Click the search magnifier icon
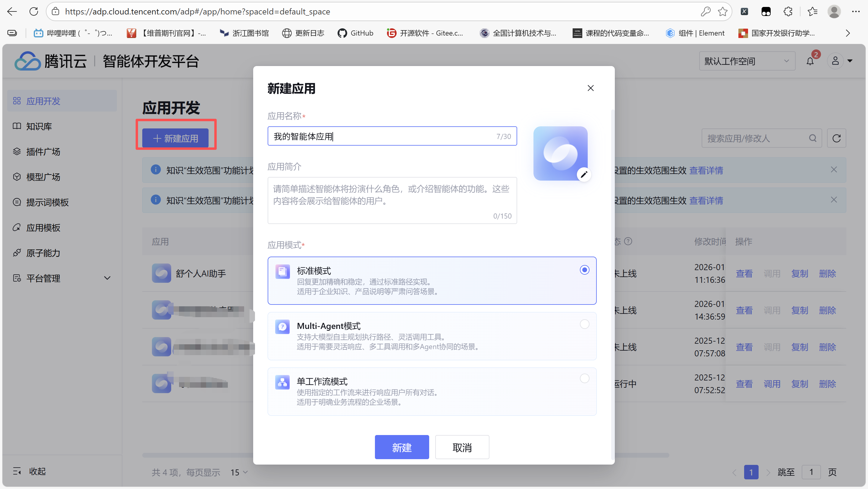The width and height of the screenshot is (868, 489). point(813,138)
